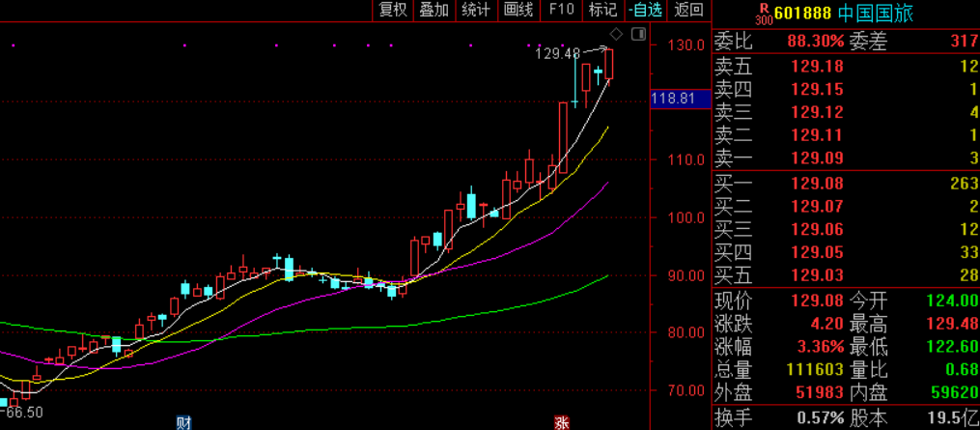Viewport: 980px width, 430px height.
Task: Click the 返回 back button
Action: tap(688, 10)
